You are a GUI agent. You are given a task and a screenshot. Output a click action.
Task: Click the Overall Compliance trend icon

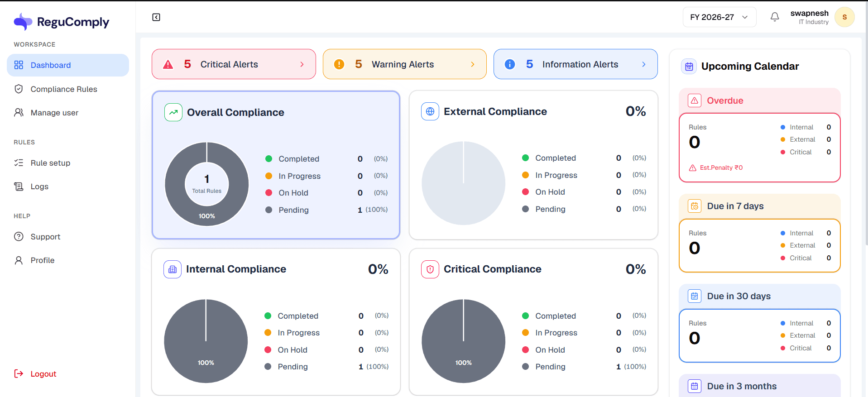pos(173,112)
